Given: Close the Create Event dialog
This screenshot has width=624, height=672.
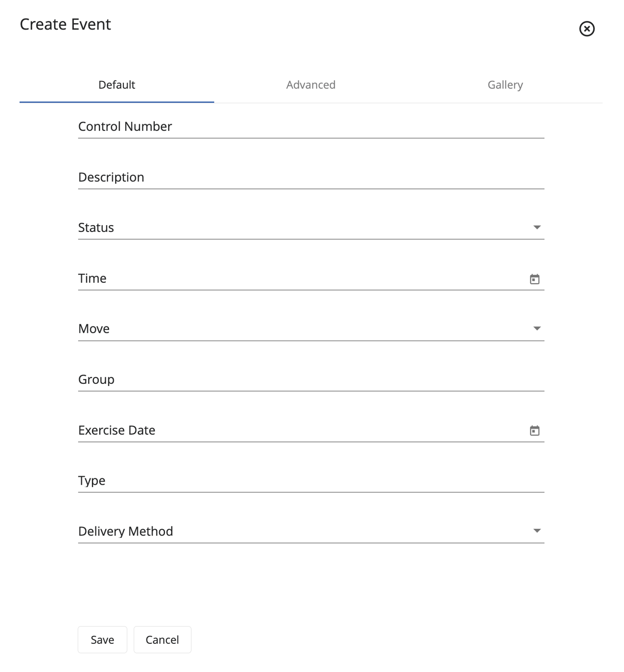Looking at the screenshot, I should 587,29.
